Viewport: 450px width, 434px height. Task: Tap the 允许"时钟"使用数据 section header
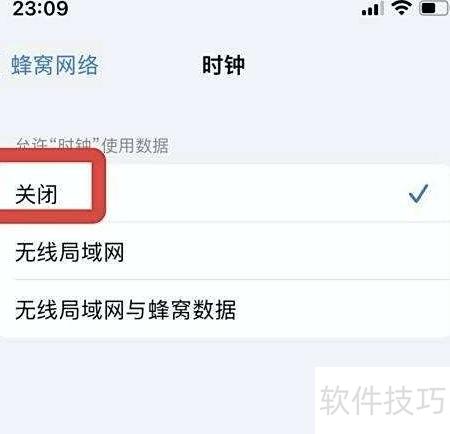92,146
